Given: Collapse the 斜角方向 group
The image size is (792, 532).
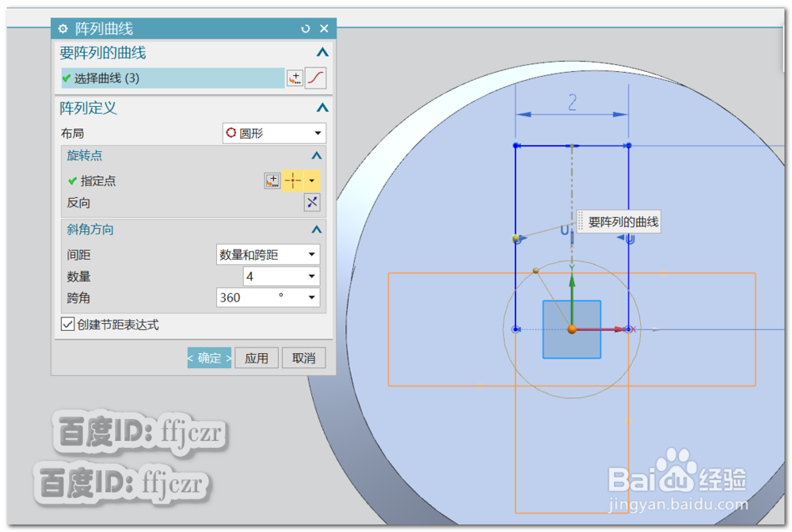Looking at the screenshot, I should click(317, 230).
